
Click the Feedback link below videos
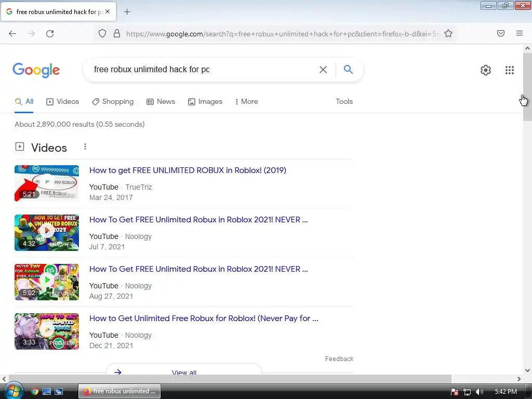point(339,358)
